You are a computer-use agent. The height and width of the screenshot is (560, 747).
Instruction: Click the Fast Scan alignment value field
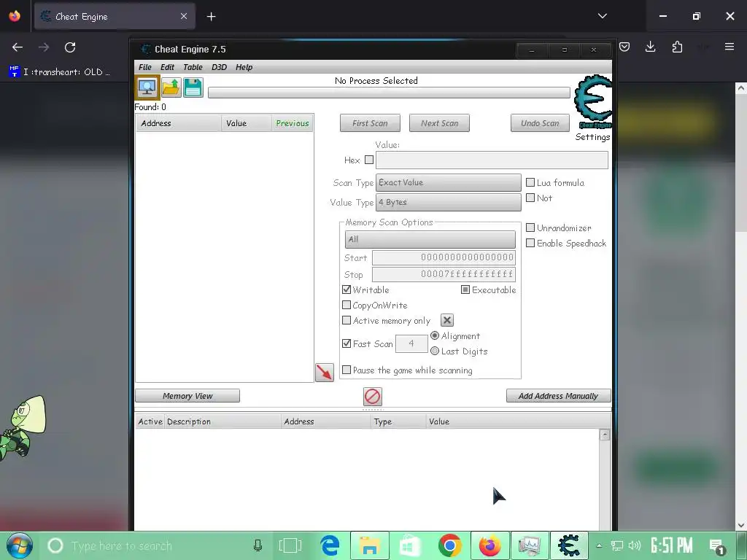(411, 344)
